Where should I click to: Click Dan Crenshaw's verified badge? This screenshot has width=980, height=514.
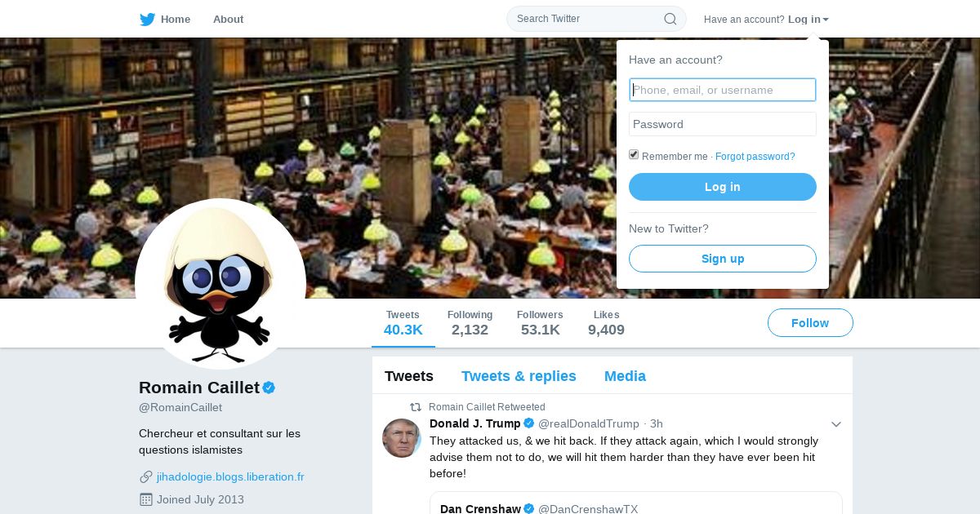[529, 509]
